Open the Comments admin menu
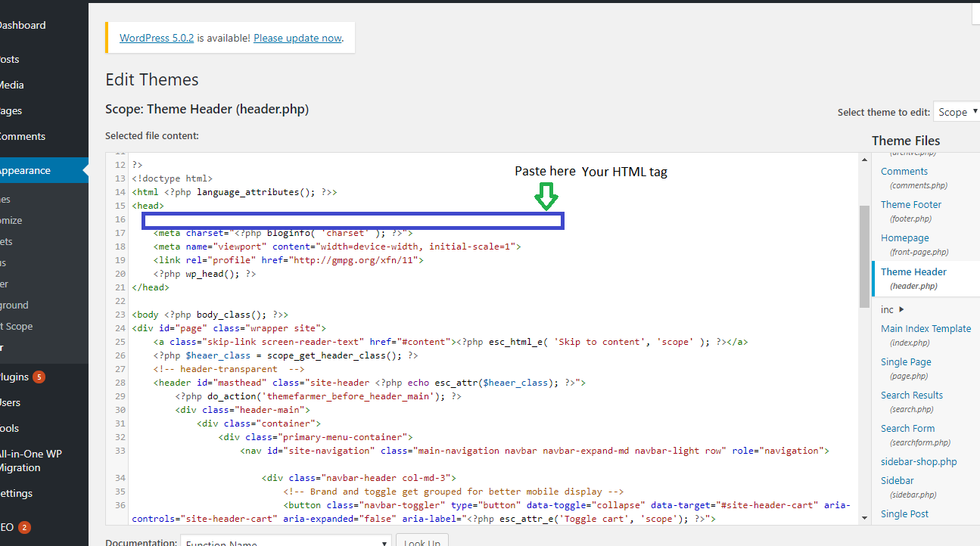Image resolution: width=980 pixels, height=546 pixels. pyautogui.click(x=44, y=136)
